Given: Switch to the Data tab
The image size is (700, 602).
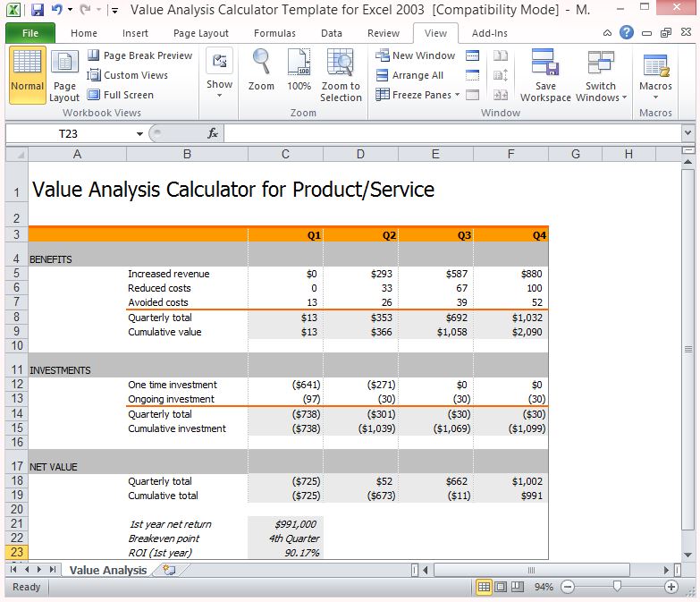Looking at the screenshot, I should click(332, 33).
